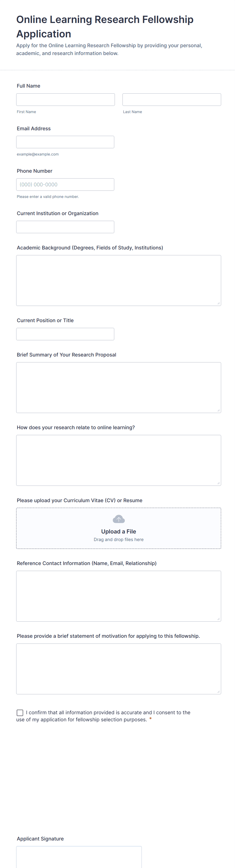The width and height of the screenshot is (235, 868).
Task: Select the Current Institution or Organization field
Action: [65, 227]
